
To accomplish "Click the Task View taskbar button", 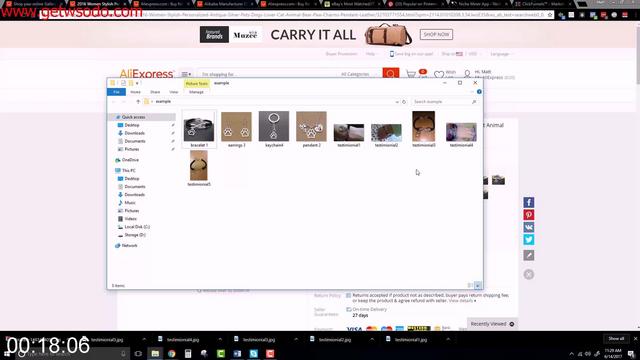I will click(138, 353).
